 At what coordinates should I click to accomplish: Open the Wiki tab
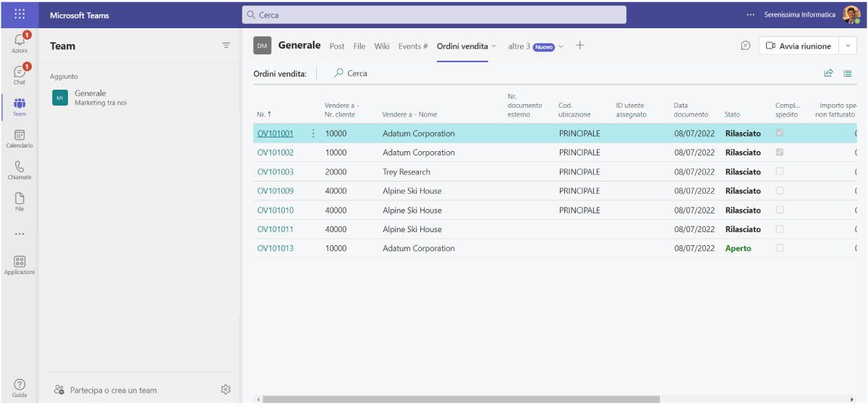pos(382,46)
